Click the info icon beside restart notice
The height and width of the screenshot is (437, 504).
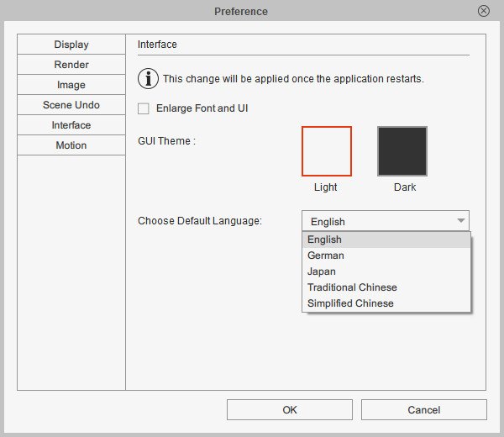coord(148,79)
